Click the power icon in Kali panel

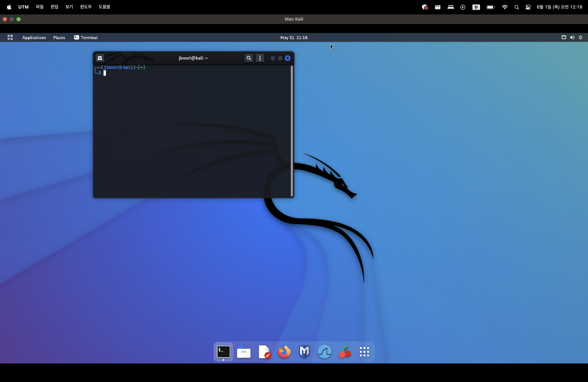click(x=580, y=37)
